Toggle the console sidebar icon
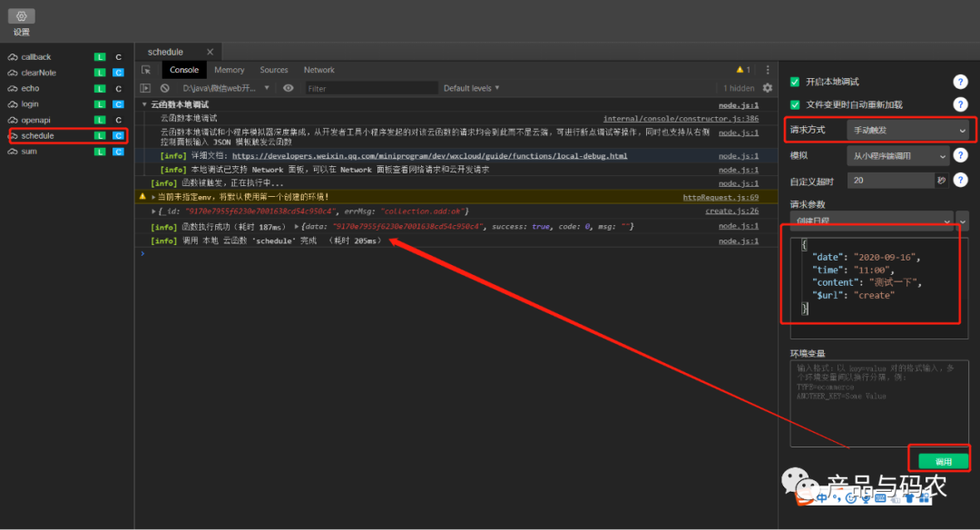Viewport: 980px width, 530px height. (x=145, y=88)
